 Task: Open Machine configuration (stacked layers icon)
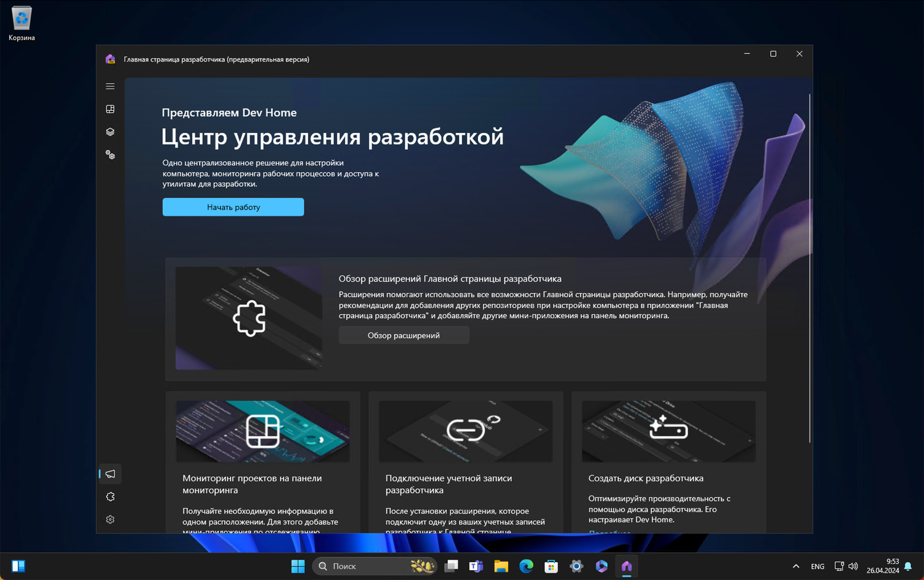point(110,132)
